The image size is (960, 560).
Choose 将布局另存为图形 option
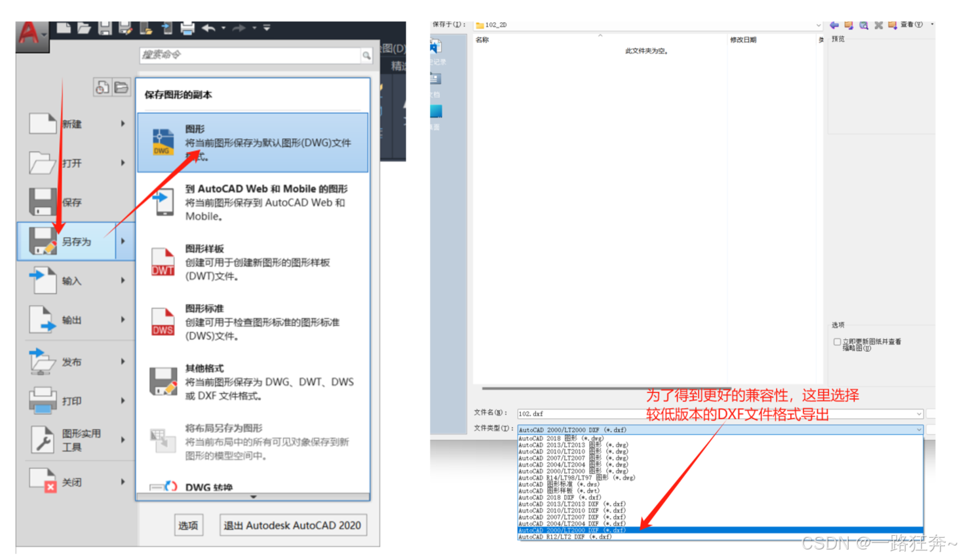point(253,441)
